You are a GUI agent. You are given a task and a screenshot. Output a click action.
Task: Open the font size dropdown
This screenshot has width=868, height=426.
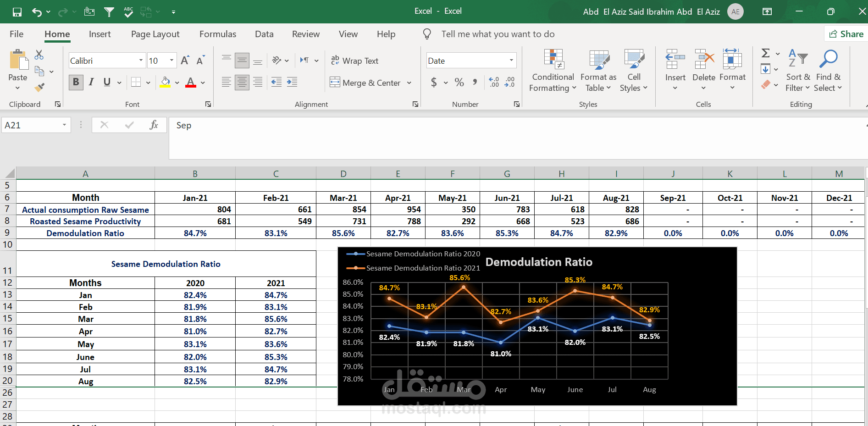tap(172, 61)
